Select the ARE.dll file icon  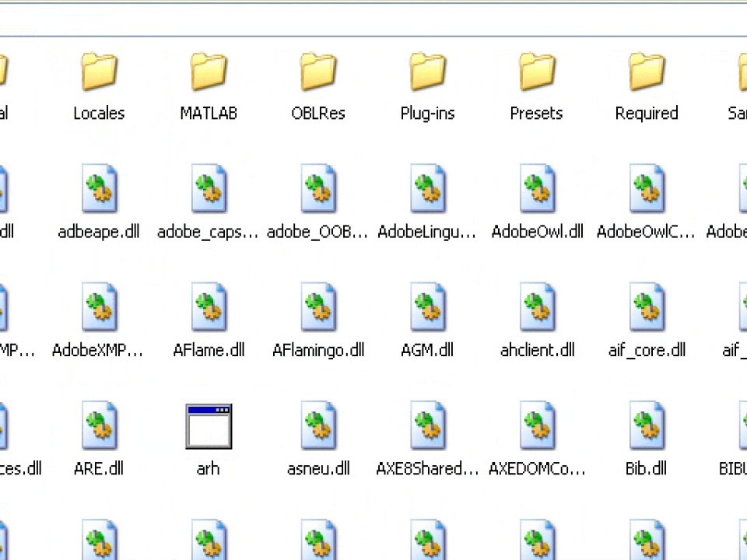(x=99, y=425)
